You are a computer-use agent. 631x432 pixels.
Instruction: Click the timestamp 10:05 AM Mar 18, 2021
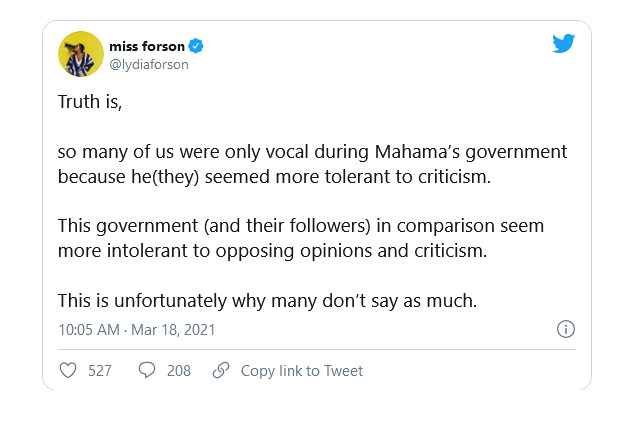coord(137,330)
